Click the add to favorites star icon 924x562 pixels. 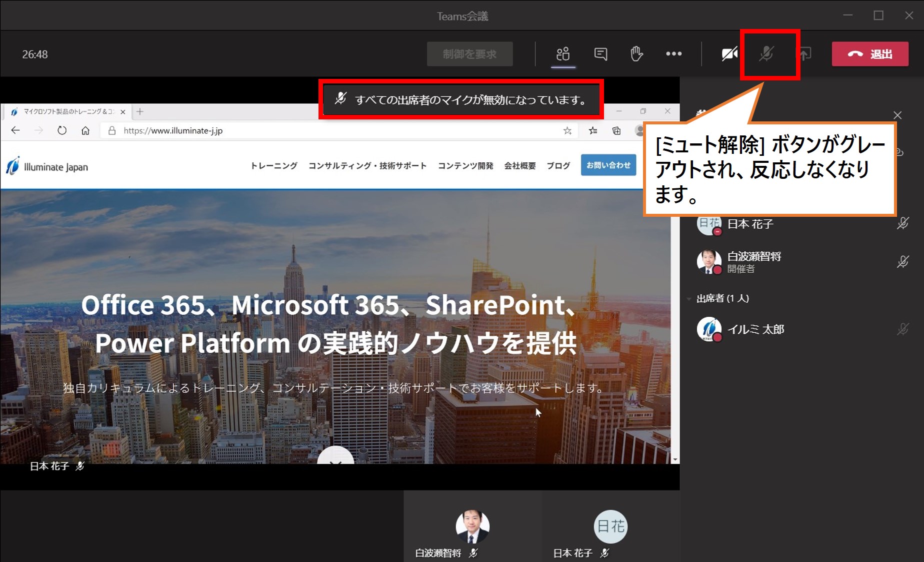point(567,130)
